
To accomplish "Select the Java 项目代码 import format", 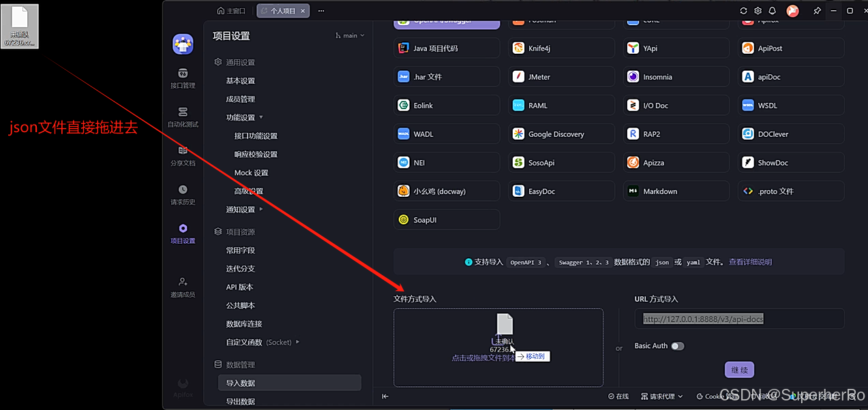I will click(x=447, y=48).
